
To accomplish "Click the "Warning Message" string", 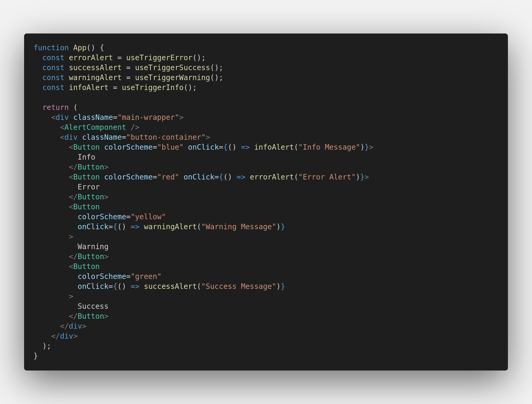I will tap(239, 227).
